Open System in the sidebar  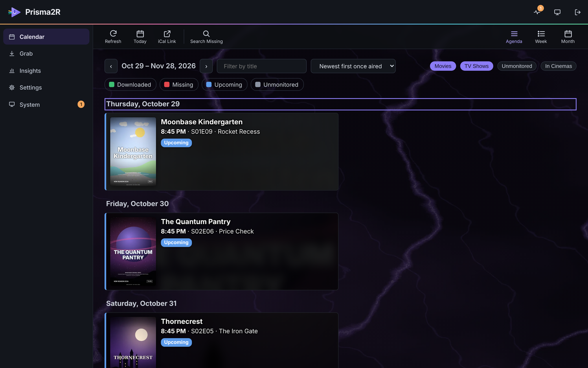pos(46,104)
